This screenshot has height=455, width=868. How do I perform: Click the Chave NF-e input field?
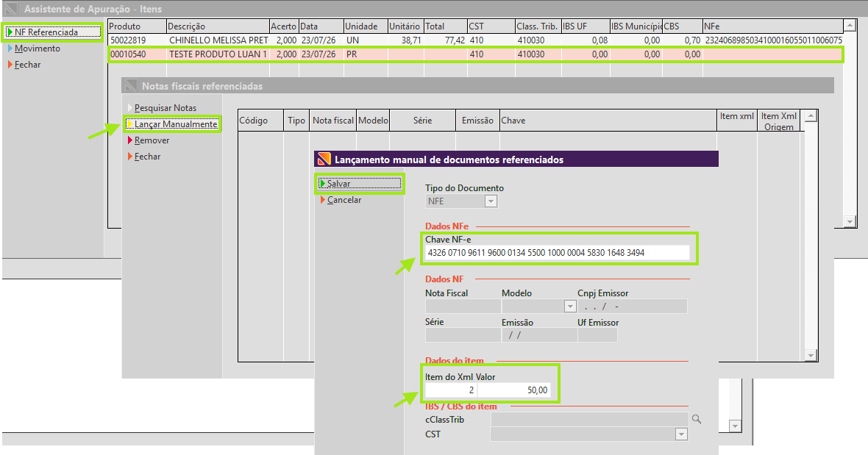tap(557, 253)
